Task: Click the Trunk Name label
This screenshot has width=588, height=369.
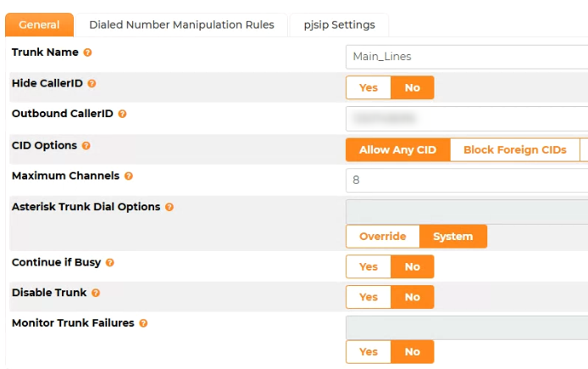Action: point(45,53)
